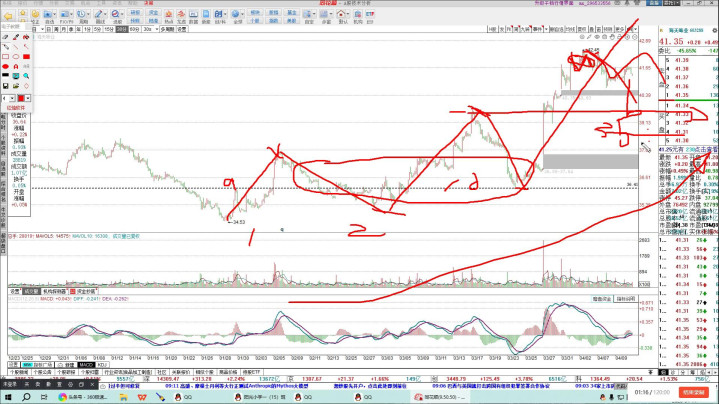
Task: Click 设置 button next to 多周期
Action: click(182, 29)
